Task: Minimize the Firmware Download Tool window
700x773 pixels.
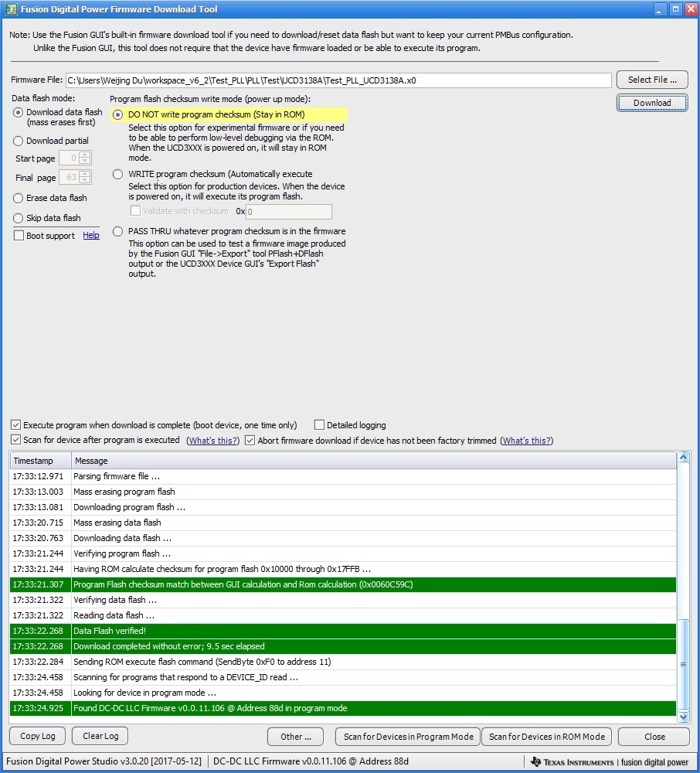Action: click(x=661, y=9)
